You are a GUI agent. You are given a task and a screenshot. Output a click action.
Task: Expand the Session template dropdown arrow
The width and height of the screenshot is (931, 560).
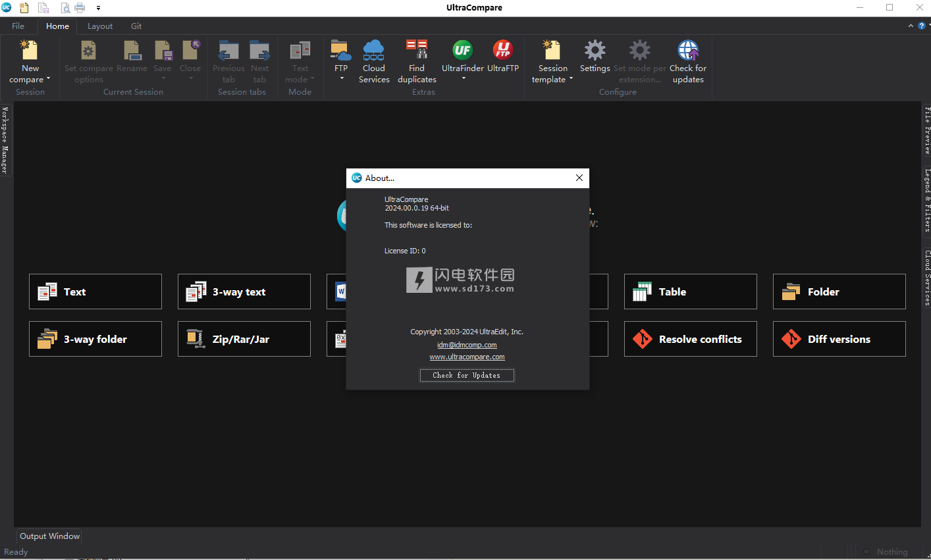pos(571,79)
